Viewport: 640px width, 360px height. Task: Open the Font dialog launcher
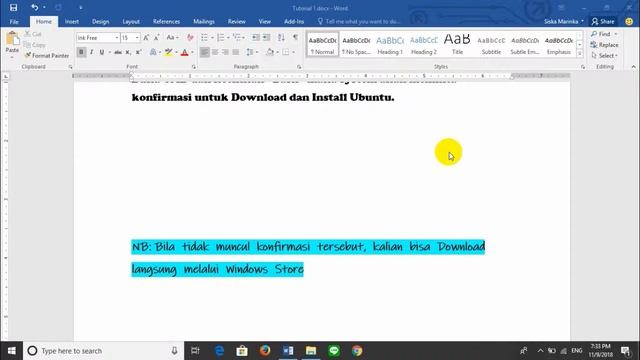coord(193,67)
